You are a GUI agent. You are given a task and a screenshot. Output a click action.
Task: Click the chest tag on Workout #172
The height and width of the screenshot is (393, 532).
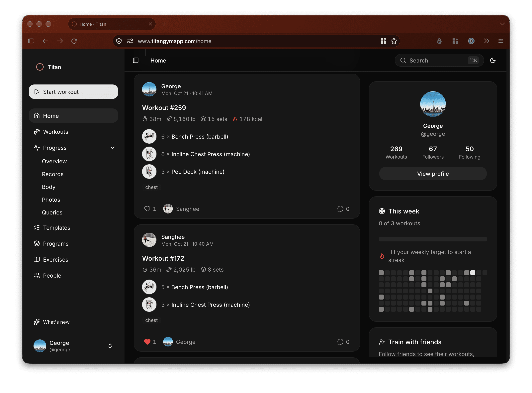(151, 321)
